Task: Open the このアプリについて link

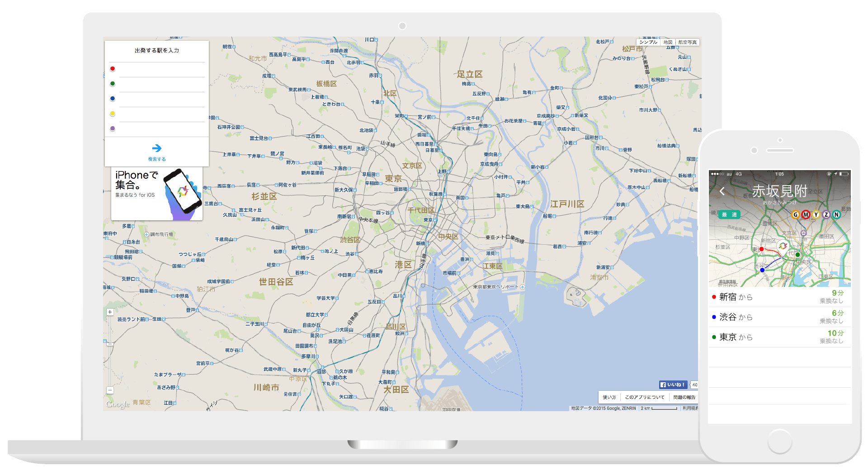Action: (644, 397)
